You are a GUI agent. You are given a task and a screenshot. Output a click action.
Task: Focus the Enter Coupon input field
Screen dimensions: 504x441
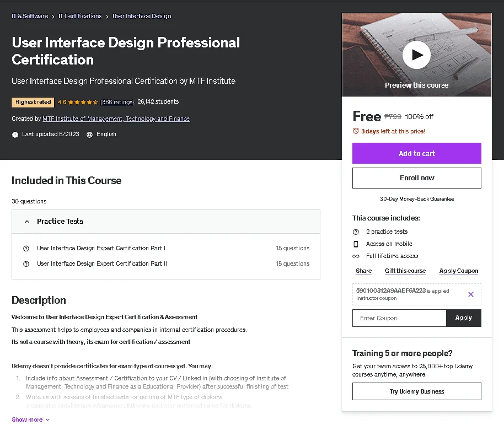click(x=399, y=318)
